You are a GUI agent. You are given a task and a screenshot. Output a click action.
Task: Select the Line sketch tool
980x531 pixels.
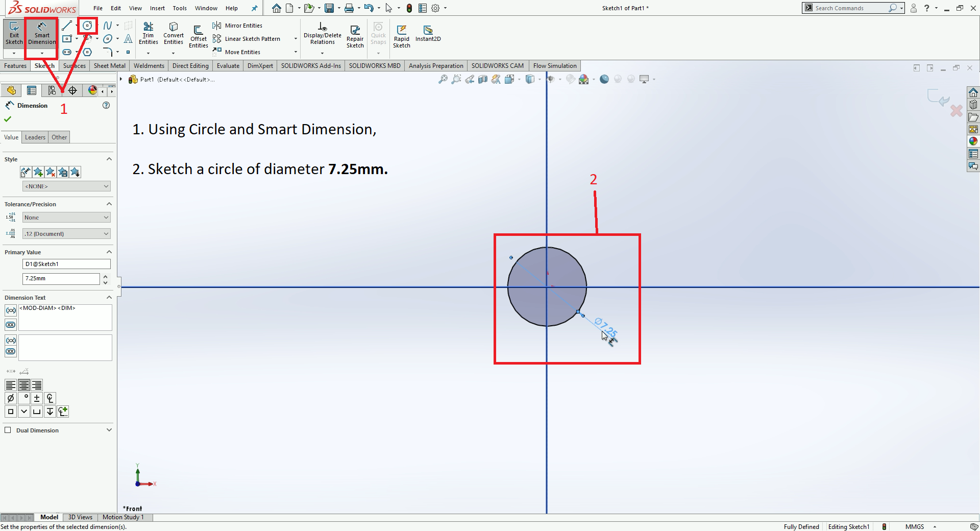67,26
